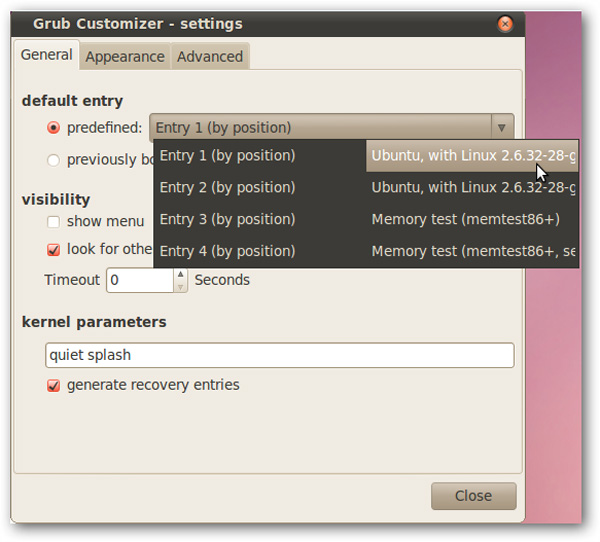This screenshot has height=542, width=600.
Task: Uncheck generate recovery entries
Action: click(54, 385)
